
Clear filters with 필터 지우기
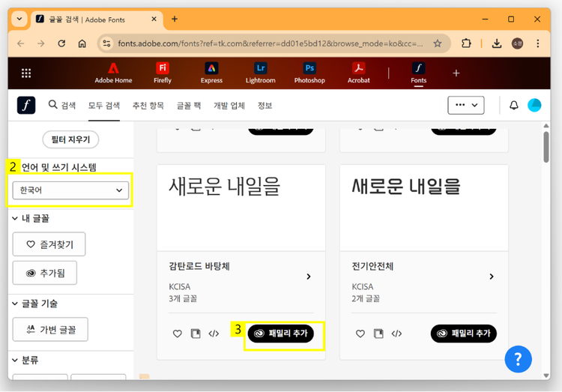click(70, 139)
